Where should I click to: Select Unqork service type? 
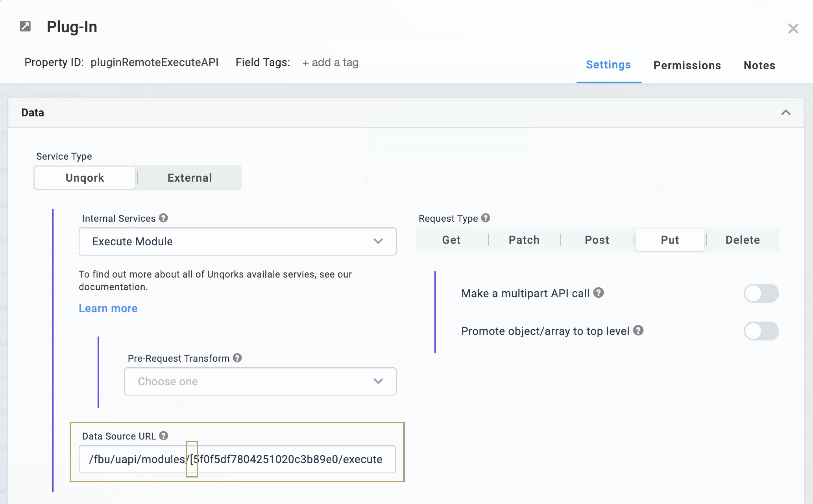pyautogui.click(x=85, y=178)
